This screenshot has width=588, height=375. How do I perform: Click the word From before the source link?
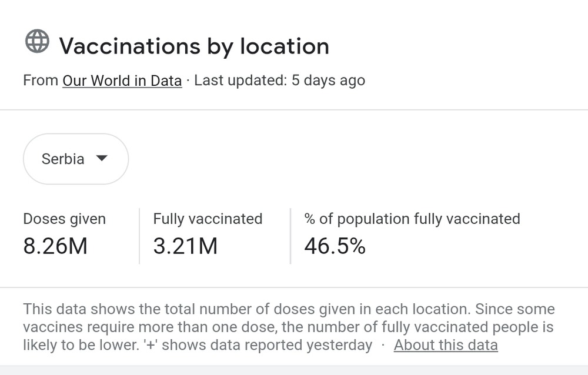(x=41, y=81)
